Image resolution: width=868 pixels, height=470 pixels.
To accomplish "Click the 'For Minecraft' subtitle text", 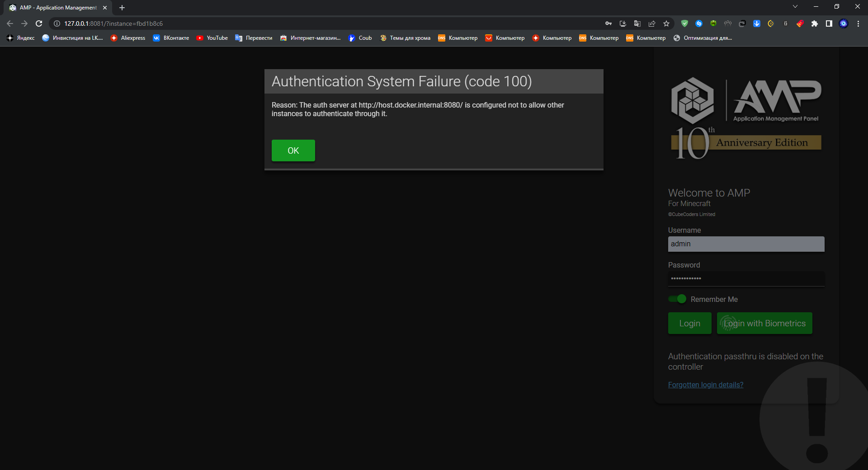I will point(689,204).
